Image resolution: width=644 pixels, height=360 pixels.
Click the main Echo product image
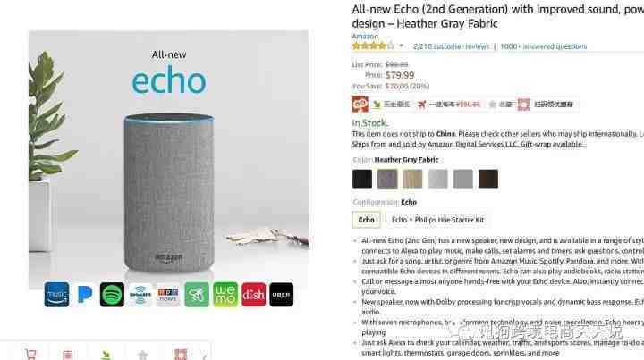[x=168, y=160]
